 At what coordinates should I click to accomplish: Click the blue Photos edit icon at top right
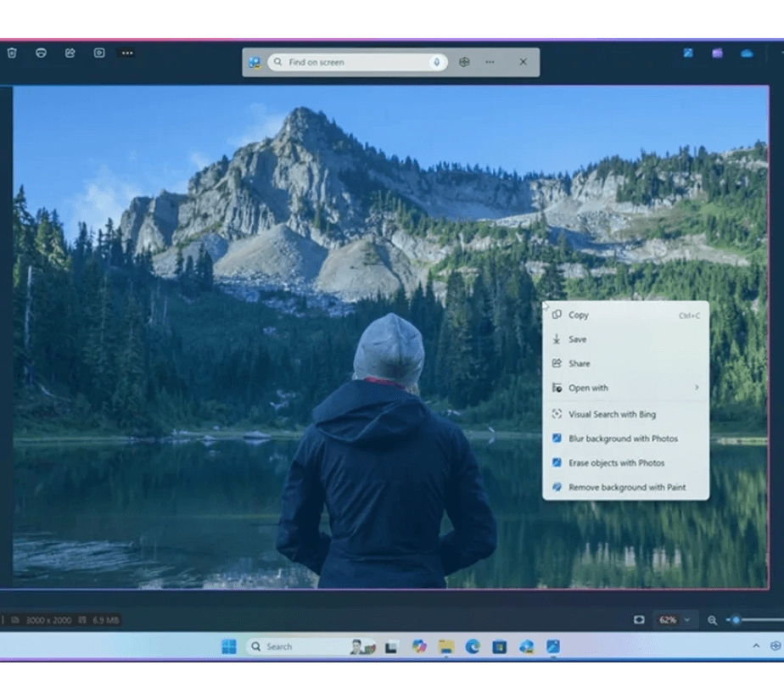688,53
